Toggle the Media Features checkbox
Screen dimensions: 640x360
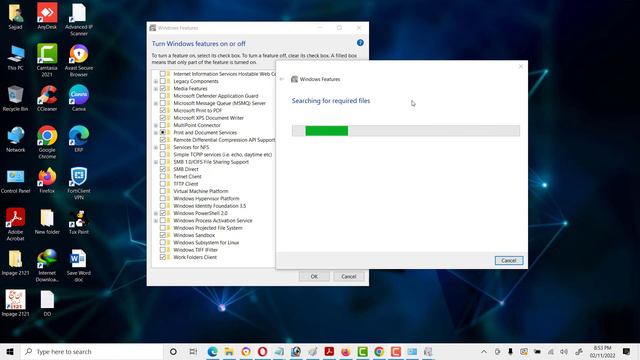(x=163, y=89)
